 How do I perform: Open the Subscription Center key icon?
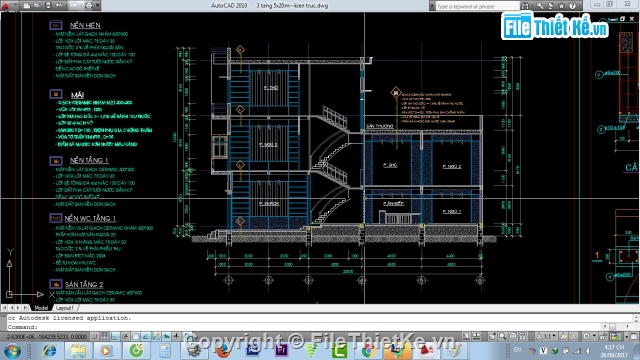tap(540, 6)
